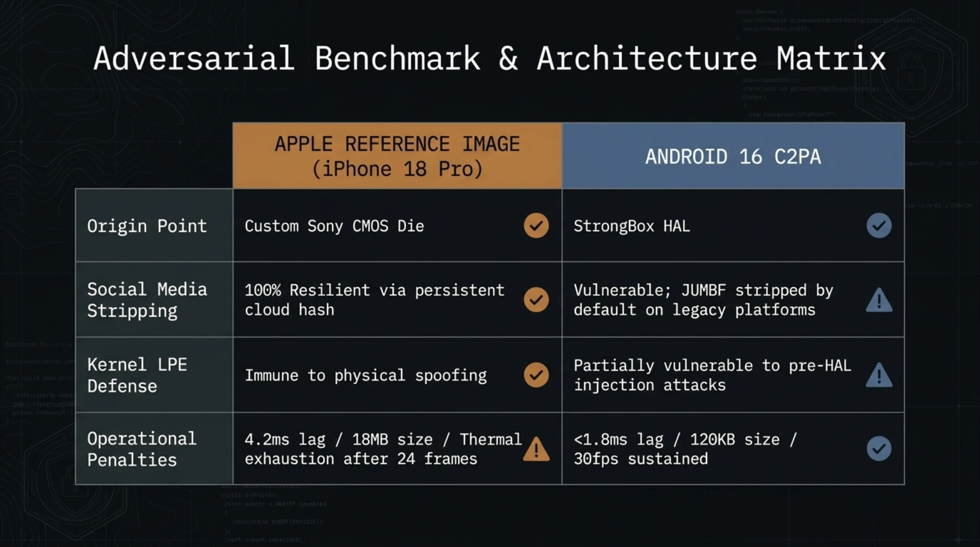Select orange checkmark in Social Media Stripping row

pyautogui.click(x=536, y=300)
